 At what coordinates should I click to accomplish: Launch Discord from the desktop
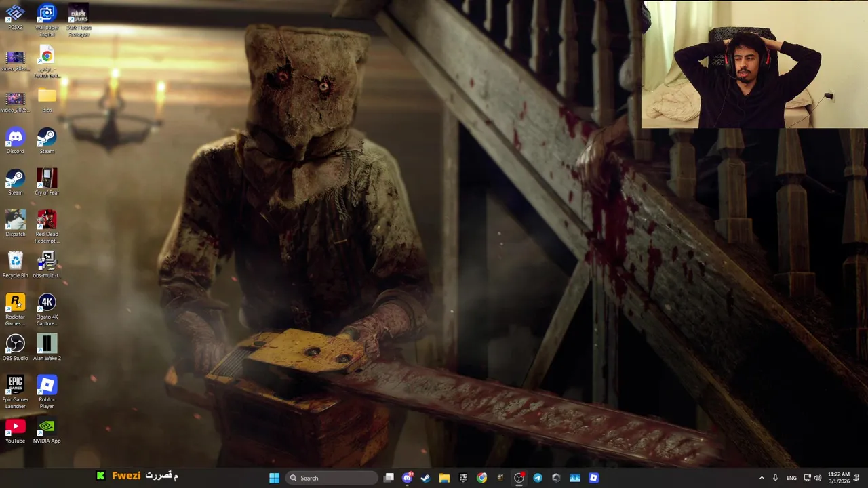coord(15,142)
